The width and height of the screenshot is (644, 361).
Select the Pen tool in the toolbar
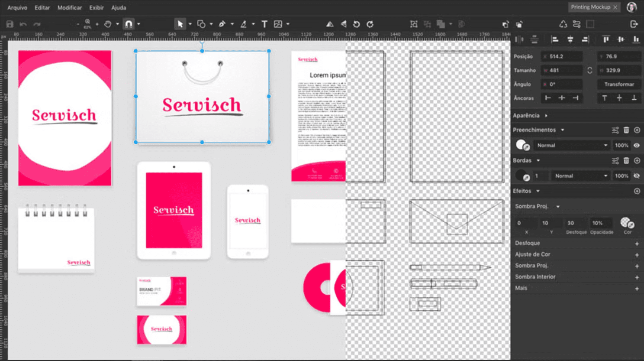(222, 24)
